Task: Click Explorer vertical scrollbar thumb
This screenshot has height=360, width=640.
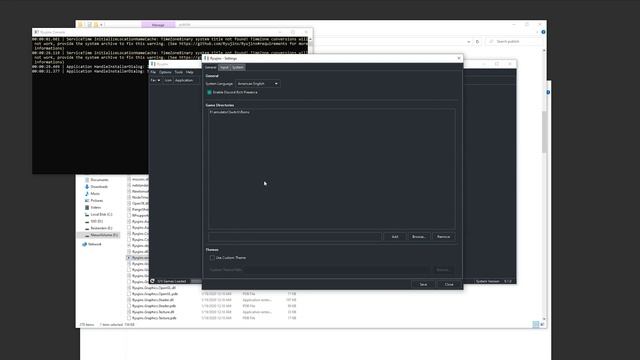Action: [x=544, y=131]
